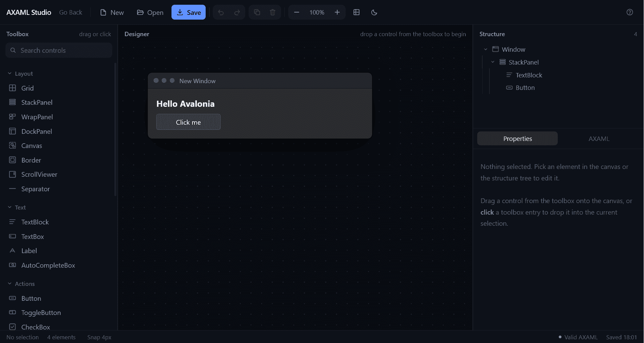Click the Save button
The height and width of the screenshot is (343, 644).
coord(188,13)
